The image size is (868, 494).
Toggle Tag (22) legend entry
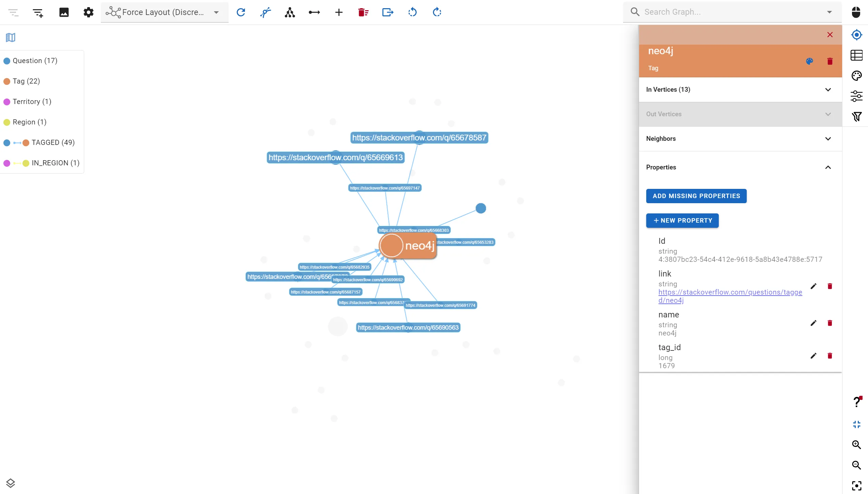pyautogui.click(x=22, y=81)
